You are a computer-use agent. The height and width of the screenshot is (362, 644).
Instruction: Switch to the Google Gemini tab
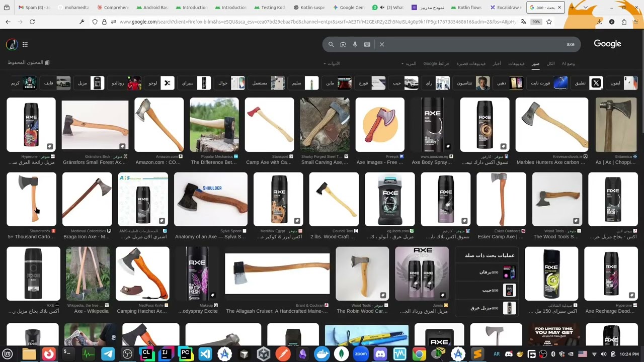click(x=349, y=8)
